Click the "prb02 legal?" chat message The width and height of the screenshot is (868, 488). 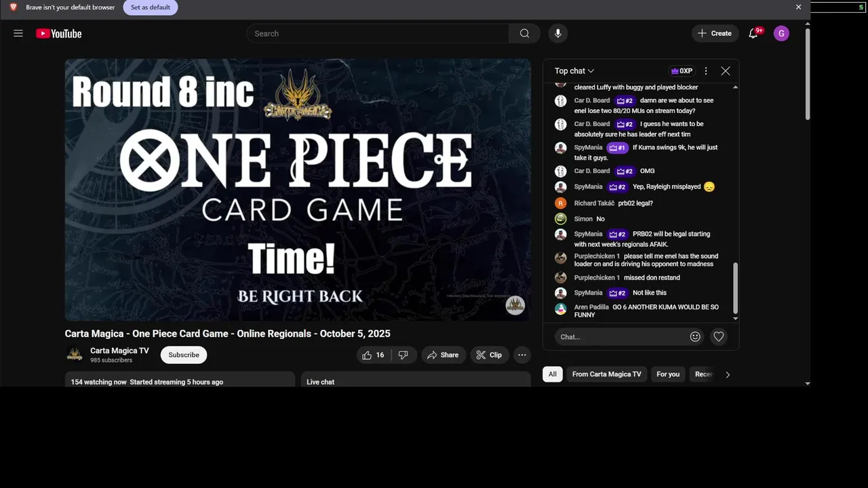pos(635,203)
